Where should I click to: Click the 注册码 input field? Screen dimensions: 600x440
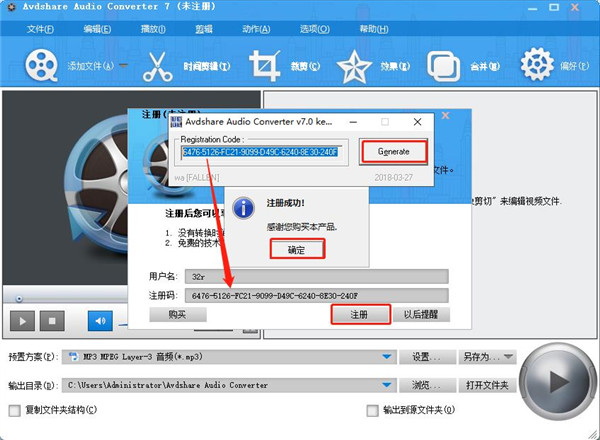(316, 295)
